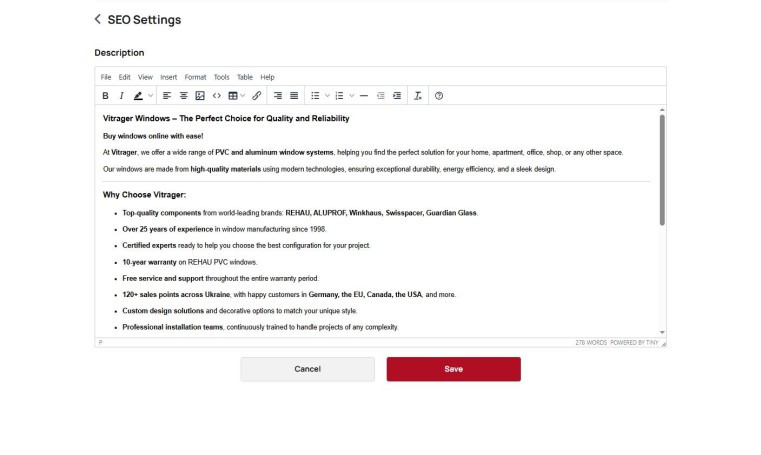Insert a link with the chain icon
The height and width of the screenshot is (455, 761).
257,96
